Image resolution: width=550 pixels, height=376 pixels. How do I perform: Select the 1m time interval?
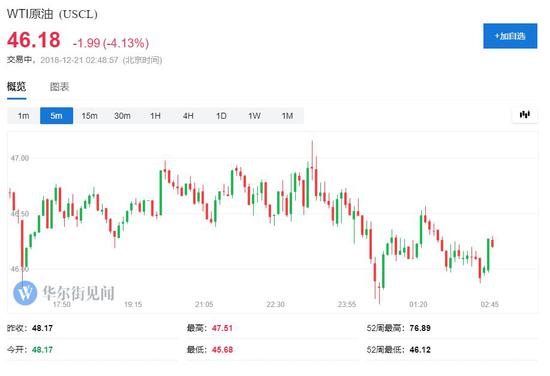[24, 116]
